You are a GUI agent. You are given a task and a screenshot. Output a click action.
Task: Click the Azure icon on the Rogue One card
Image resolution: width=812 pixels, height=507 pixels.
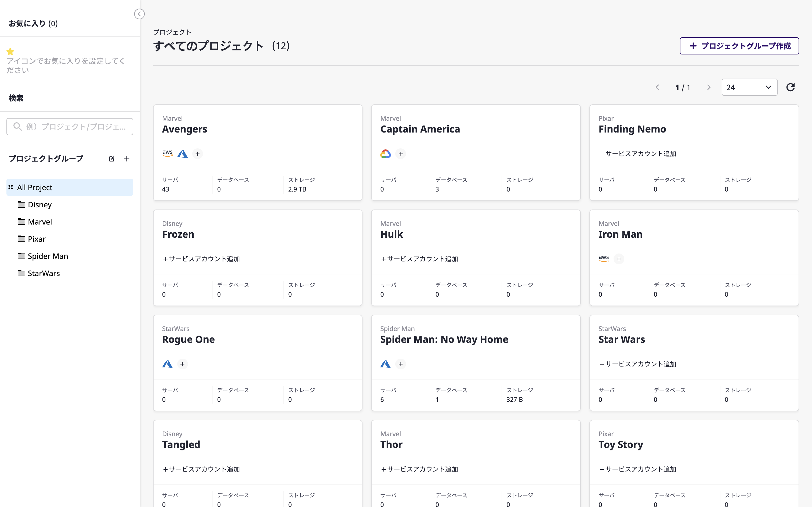tap(167, 364)
